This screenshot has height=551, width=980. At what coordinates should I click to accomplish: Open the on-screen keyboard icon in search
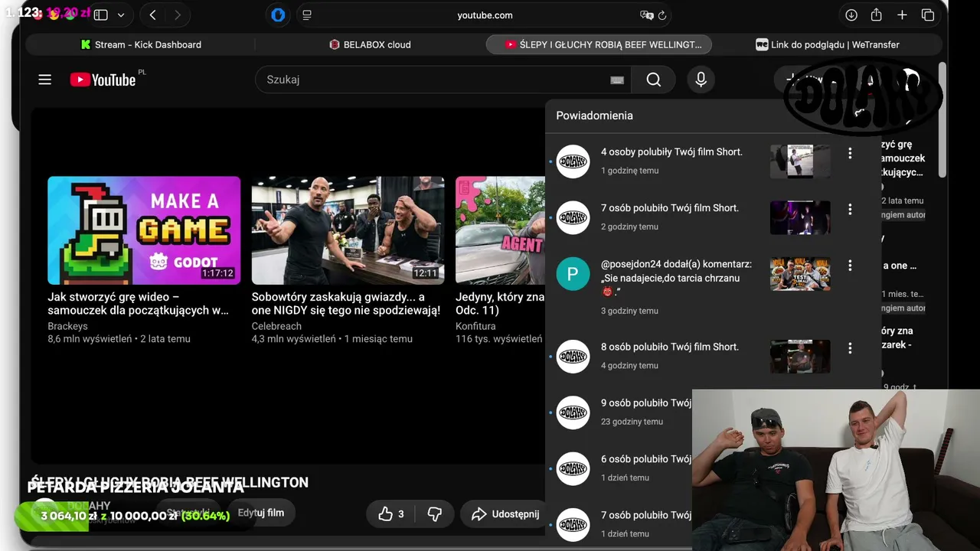pos(617,80)
